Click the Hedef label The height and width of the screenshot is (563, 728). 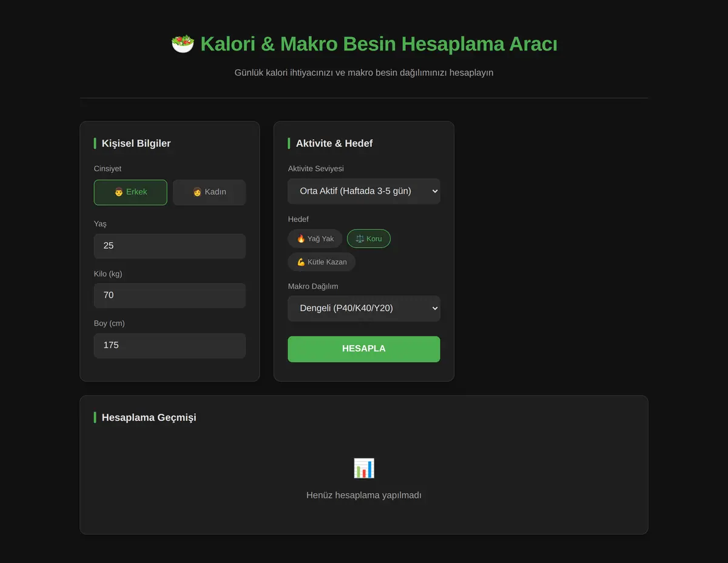(x=298, y=219)
